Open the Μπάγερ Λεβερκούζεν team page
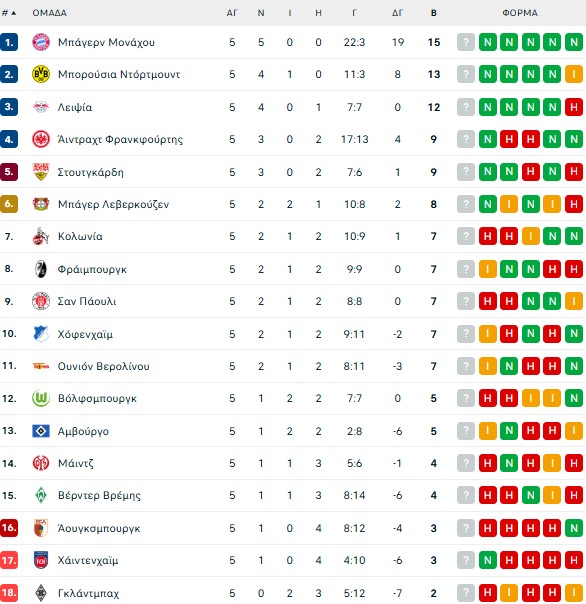Screen dimensions: 586x604 point(113,204)
